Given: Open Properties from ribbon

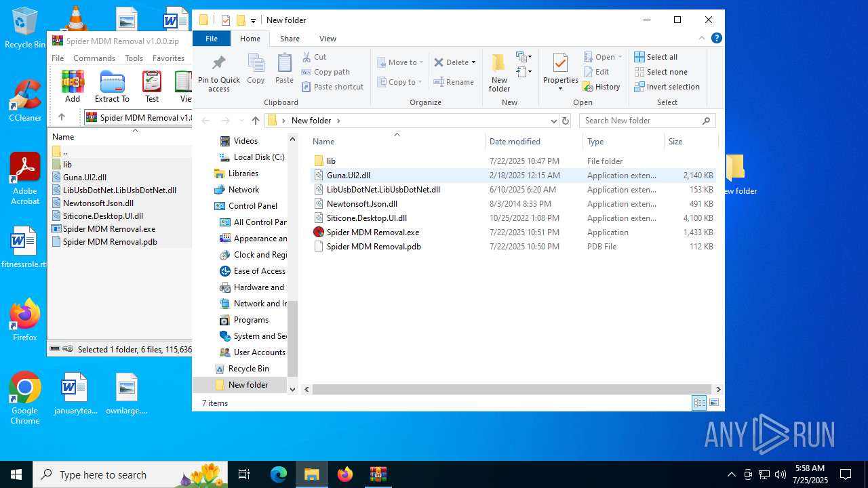Looking at the screenshot, I should pyautogui.click(x=560, y=73).
